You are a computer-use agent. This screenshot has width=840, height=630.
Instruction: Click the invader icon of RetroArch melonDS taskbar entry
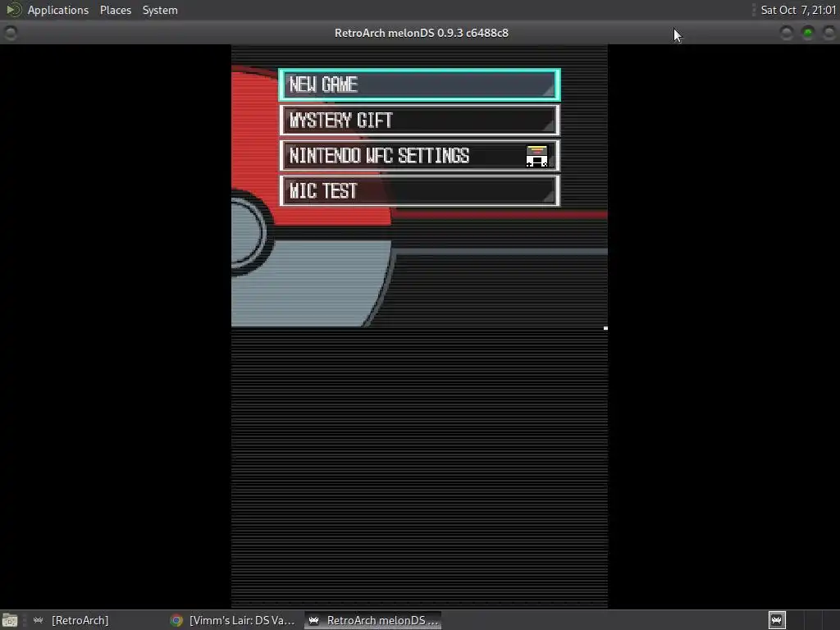(314, 620)
